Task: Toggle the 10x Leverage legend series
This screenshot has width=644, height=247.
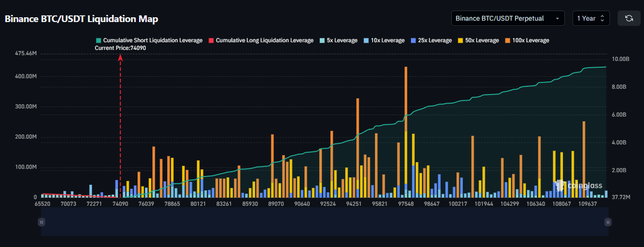Action: tap(384, 40)
